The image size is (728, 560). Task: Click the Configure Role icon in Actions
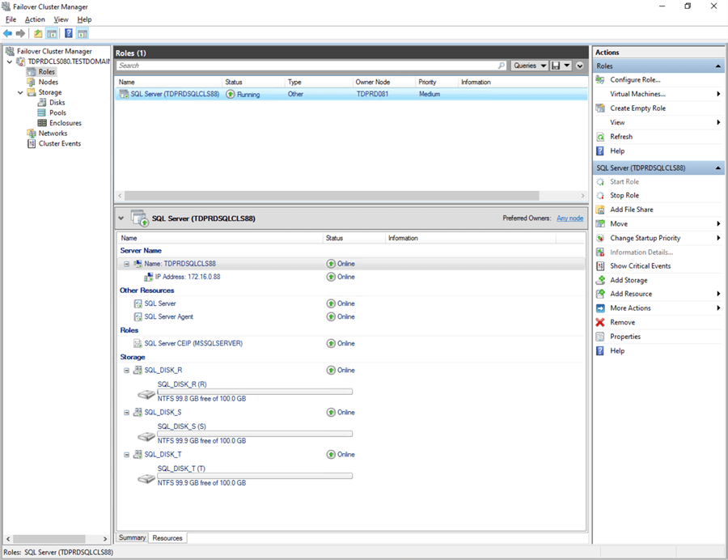[600, 79]
